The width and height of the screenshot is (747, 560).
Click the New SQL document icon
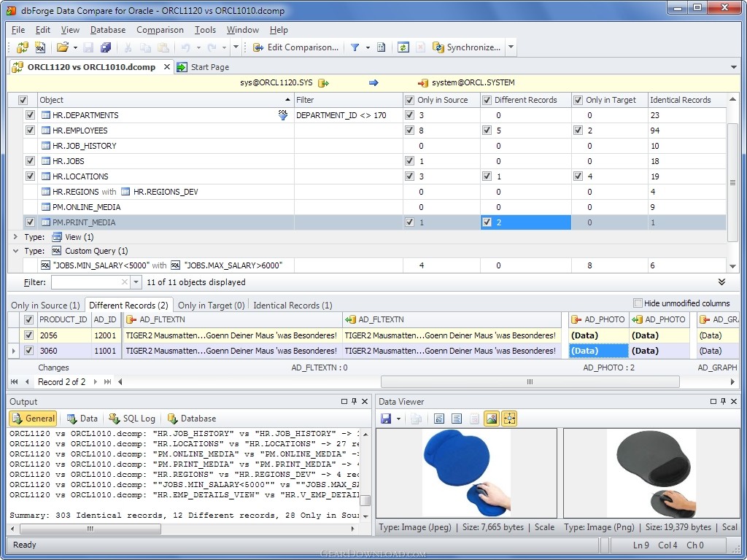pos(40,47)
